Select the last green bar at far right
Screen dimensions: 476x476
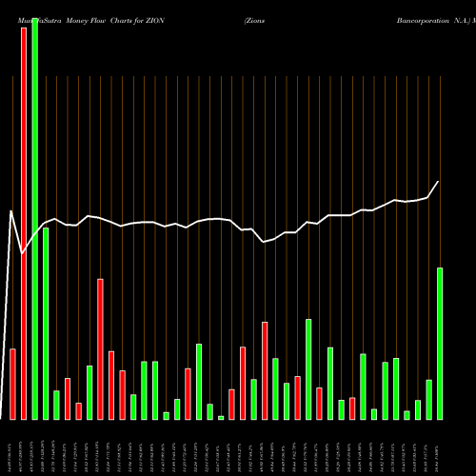pyautogui.click(x=440, y=344)
